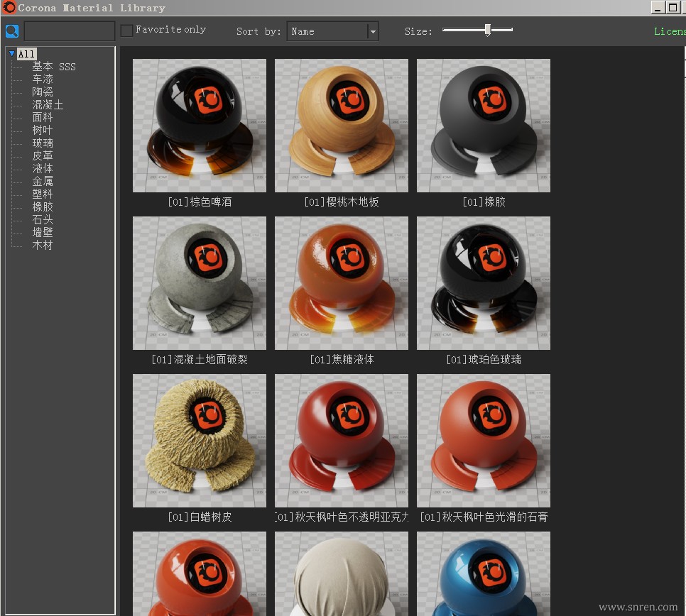
Task: Select the 基本 SSS category
Action: (x=53, y=67)
